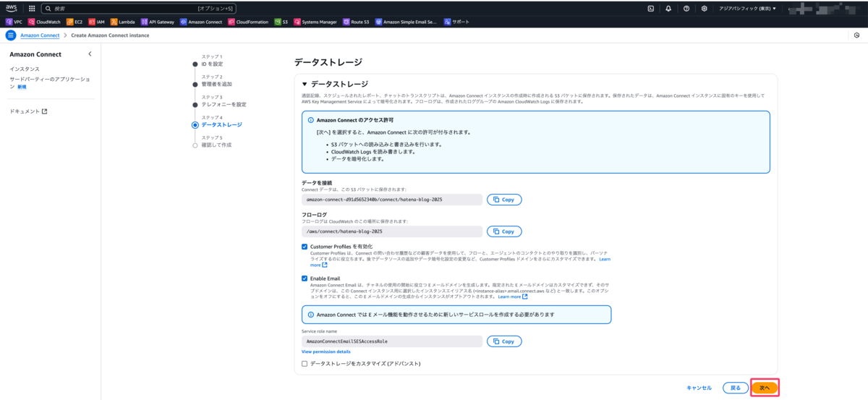Click the orange 次へ button
Image resolution: width=868 pixels, height=400 pixels.
[765, 388]
